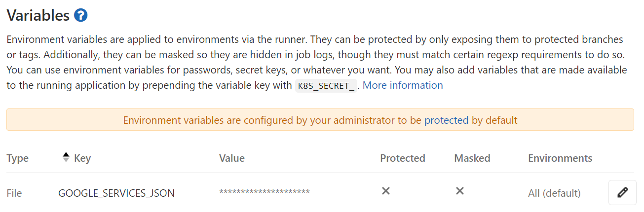Click the Protected column header
Screen dimensions: 644x212
(x=403, y=158)
